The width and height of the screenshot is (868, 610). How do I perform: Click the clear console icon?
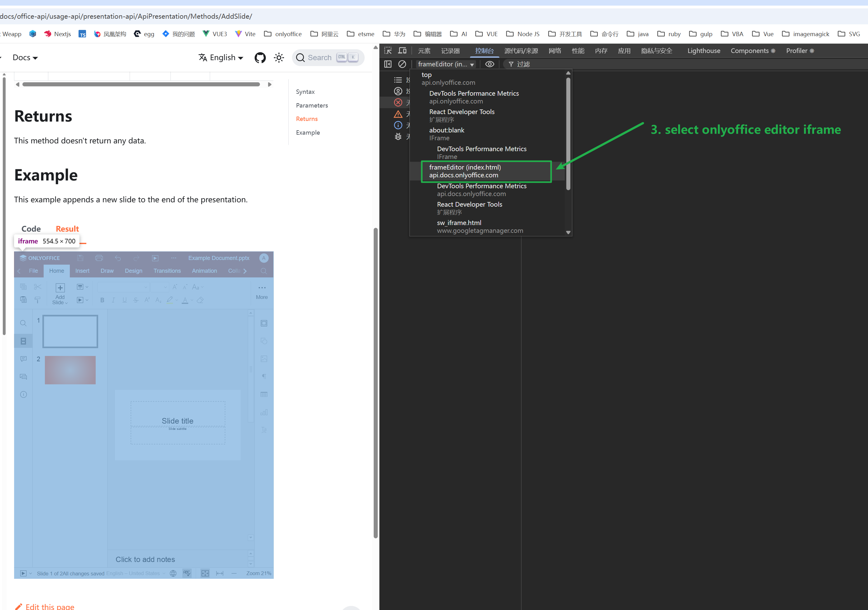(x=402, y=64)
